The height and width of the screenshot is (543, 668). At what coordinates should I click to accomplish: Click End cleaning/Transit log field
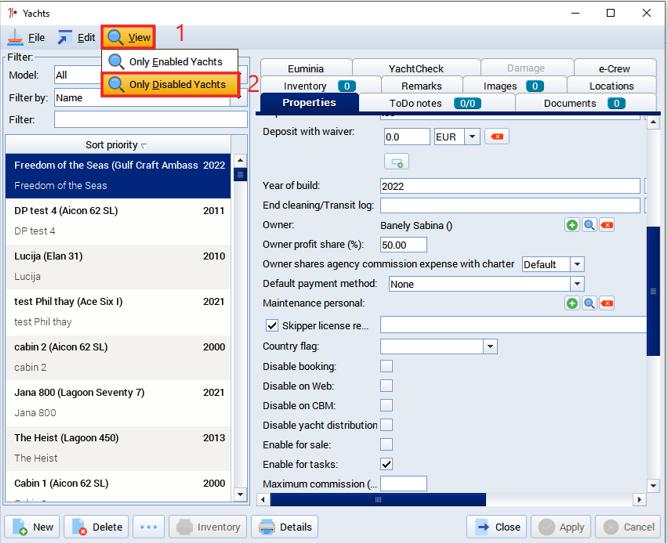510,206
